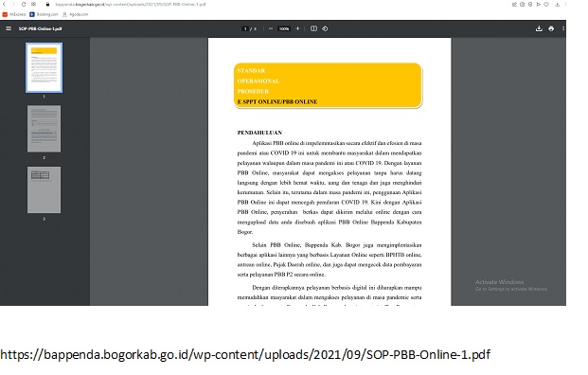
Task: Zoom in with the plus button
Action: point(297,28)
